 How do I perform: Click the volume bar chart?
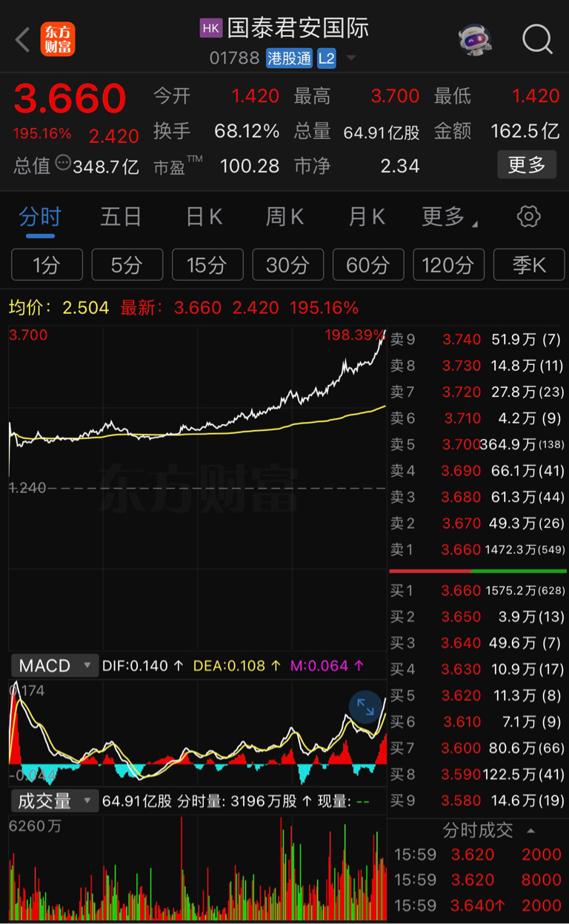pyautogui.click(x=197, y=868)
